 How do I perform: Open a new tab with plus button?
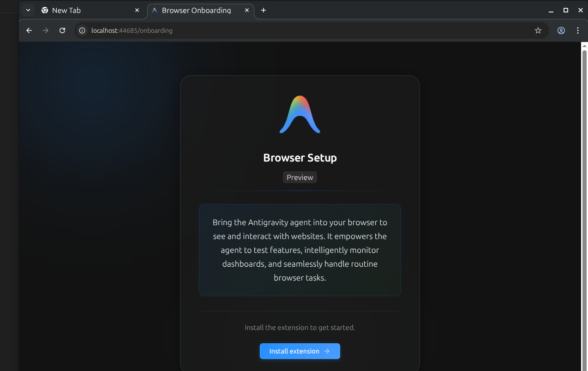pyautogui.click(x=264, y=10)
